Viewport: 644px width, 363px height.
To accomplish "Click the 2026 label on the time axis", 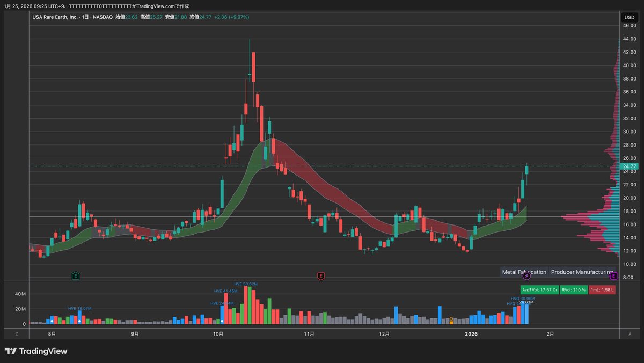I will pos(471,334).
